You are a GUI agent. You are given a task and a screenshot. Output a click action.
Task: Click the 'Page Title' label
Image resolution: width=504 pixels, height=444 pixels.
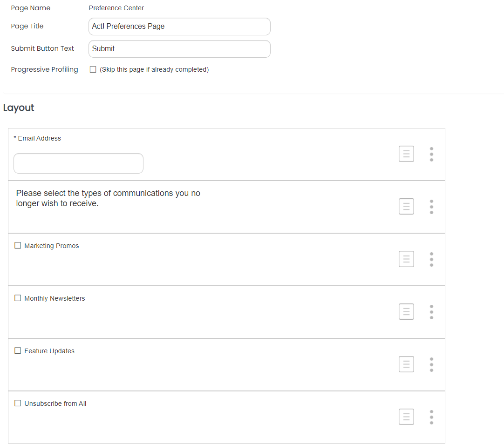pos(27,27)
